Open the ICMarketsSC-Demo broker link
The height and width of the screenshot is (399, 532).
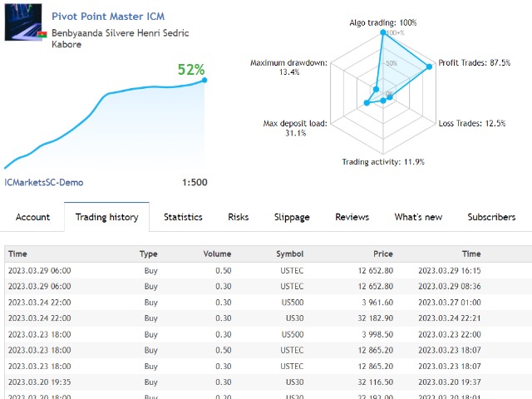[x=44, y=183]
